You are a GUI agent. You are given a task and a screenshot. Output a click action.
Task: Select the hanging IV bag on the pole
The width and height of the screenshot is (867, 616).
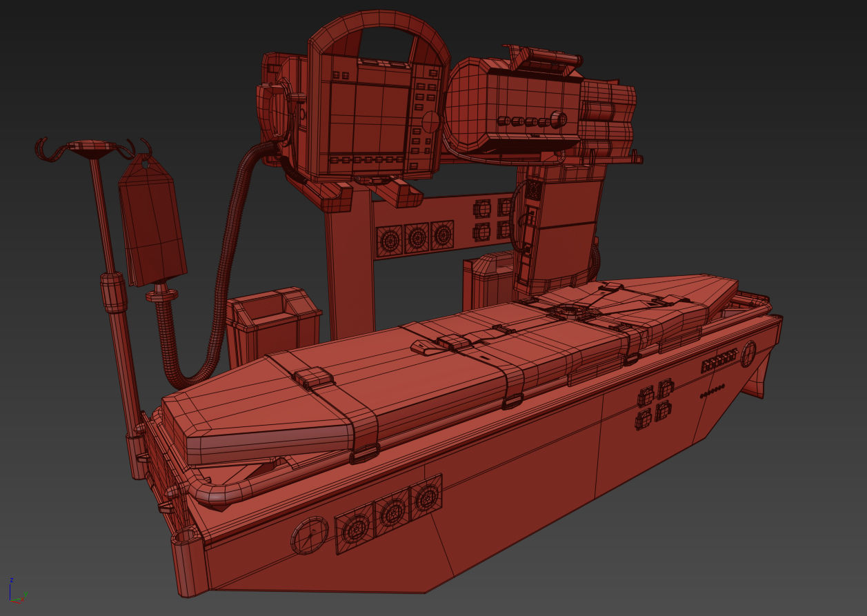[152, 223]
